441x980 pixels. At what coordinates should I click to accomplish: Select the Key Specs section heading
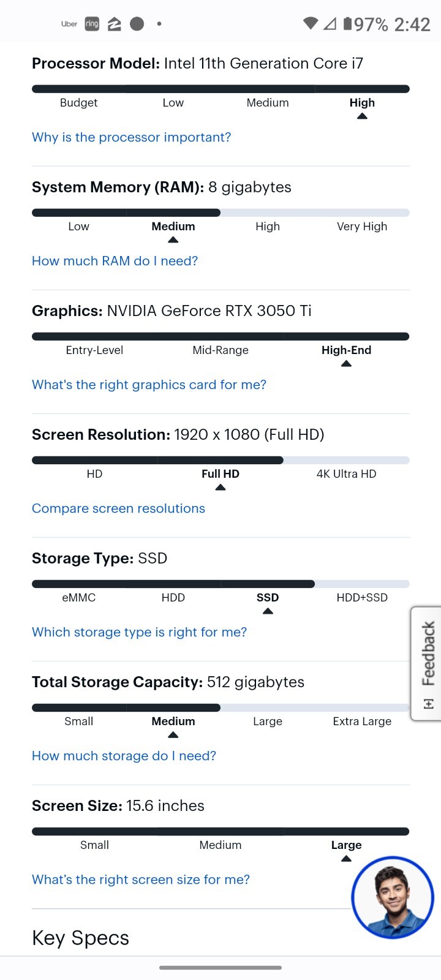pos(80,938)
